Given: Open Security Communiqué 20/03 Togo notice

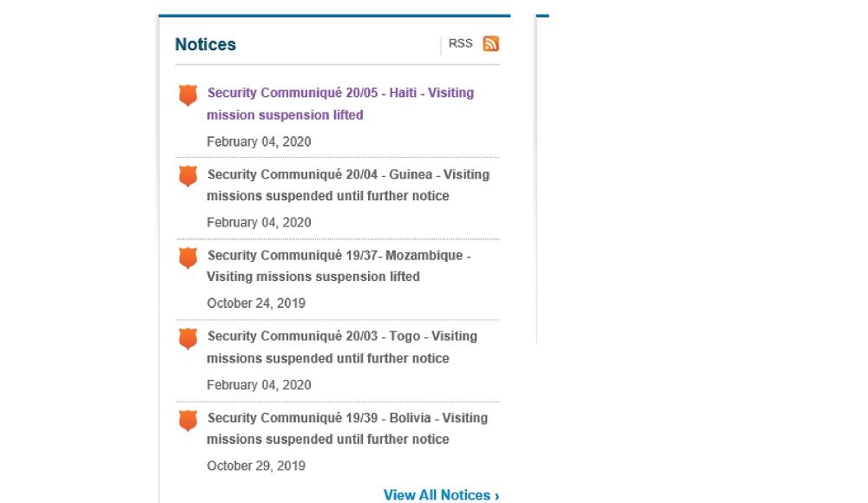Looking at the screenshot, I should coord(342,347).
